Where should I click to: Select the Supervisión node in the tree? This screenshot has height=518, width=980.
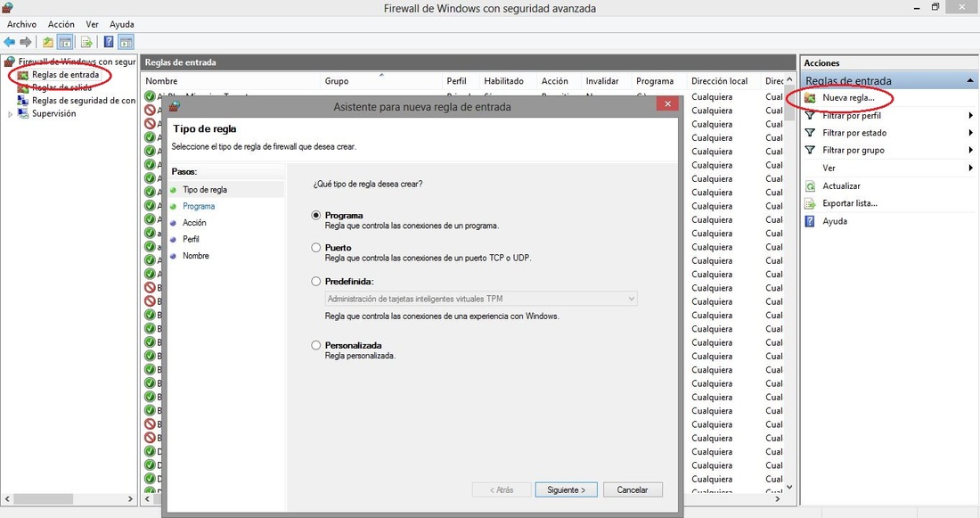pos(53,113)
